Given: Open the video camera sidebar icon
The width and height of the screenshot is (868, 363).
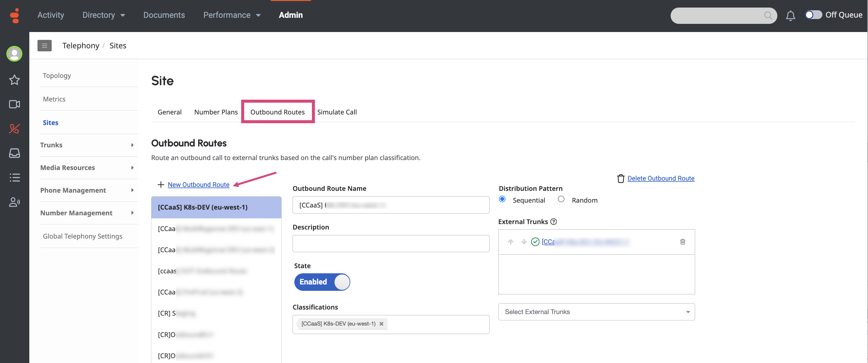Looking at the screenshot, I should point(14,104).
